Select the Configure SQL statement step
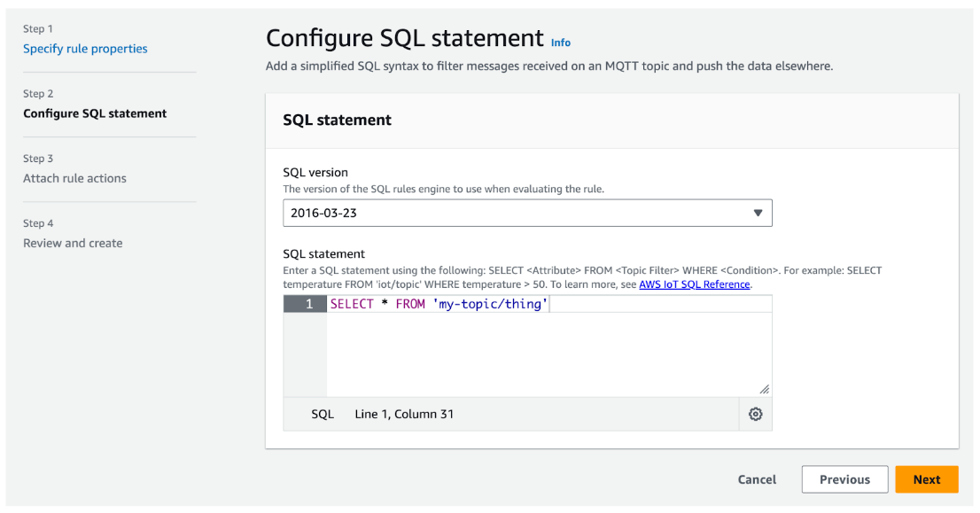This screenshot has width=980, height=513. 95,113
